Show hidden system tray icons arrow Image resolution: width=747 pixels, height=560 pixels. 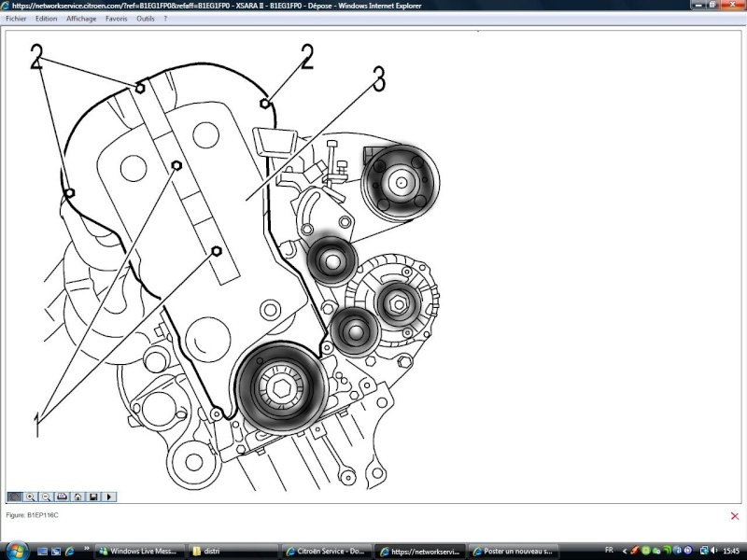click(x=623, y=551)
